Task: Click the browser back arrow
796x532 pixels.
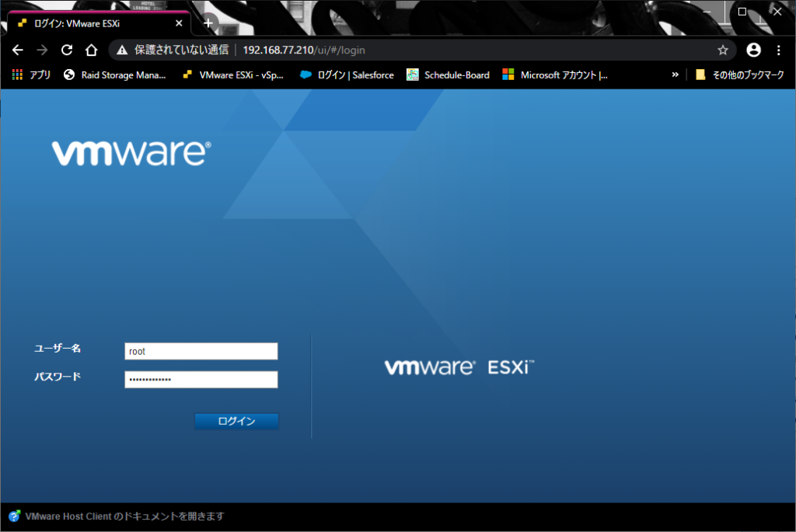Action: [x=18, y=50]
